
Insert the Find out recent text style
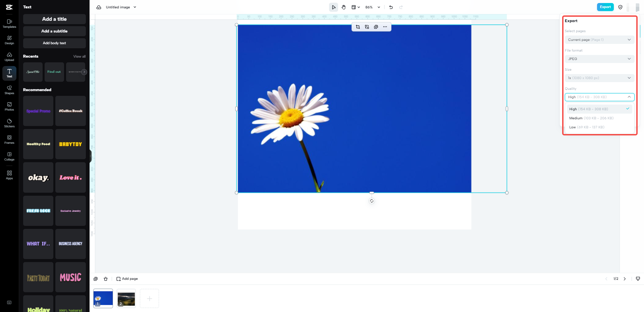[x=54, y=72]
